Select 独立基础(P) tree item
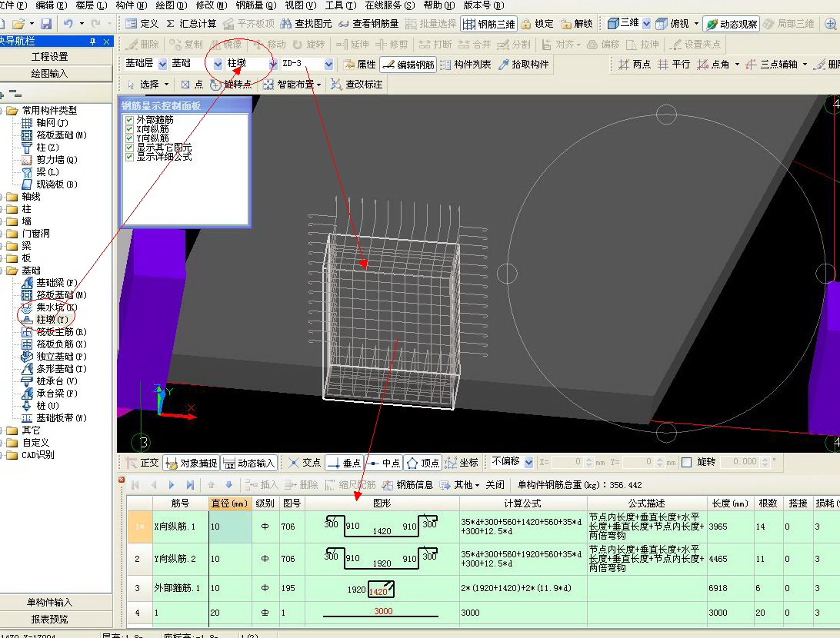This screenshot has width=840, height=638. pyautogui.click(x=54, y=357)
